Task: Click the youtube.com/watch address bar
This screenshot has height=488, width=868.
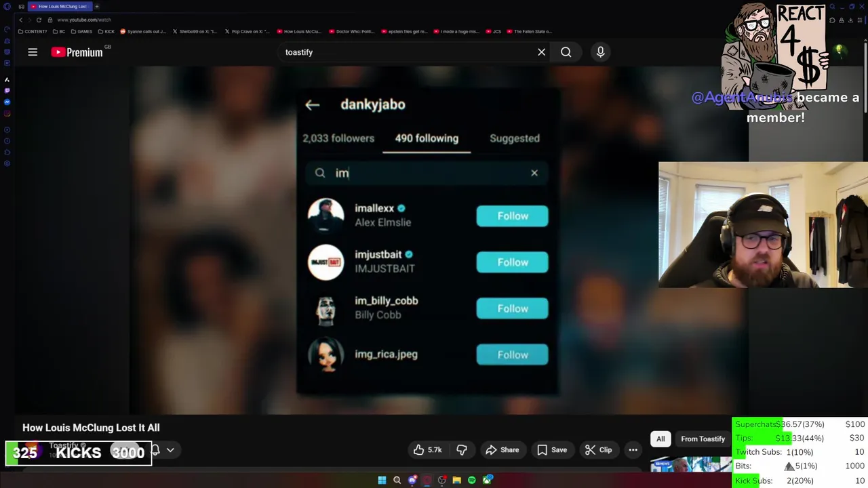Action: tap(84, 20)
